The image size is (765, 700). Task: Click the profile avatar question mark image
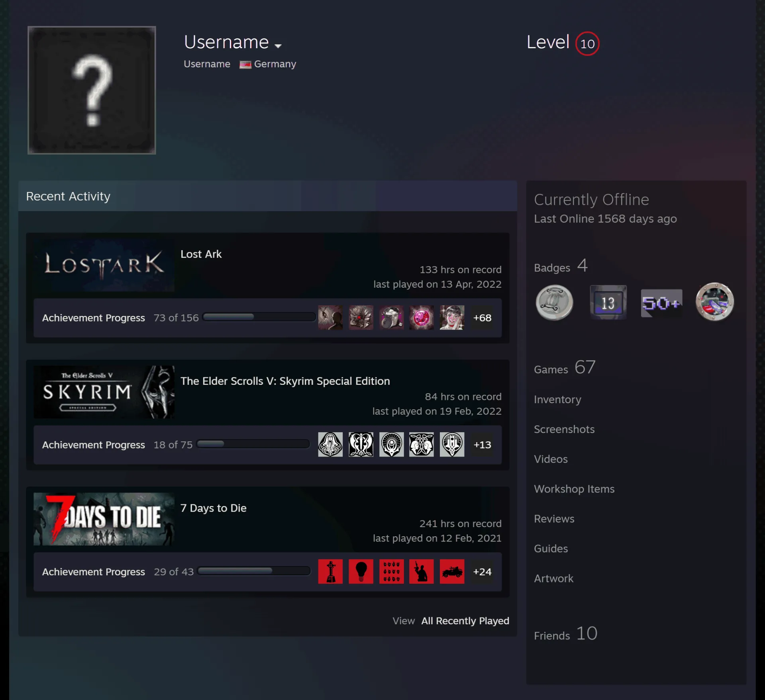click(92, 90)
